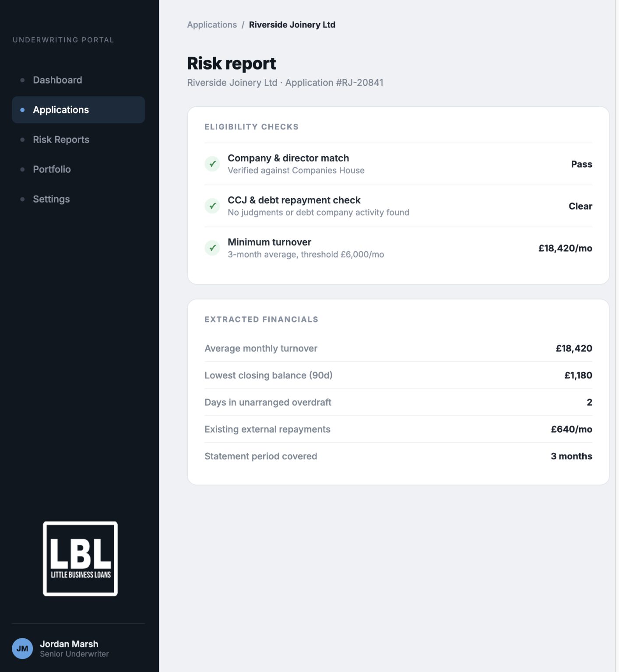Click Statement period covered label
Screen dimensions: 619x672
click(x=261, y=456)
